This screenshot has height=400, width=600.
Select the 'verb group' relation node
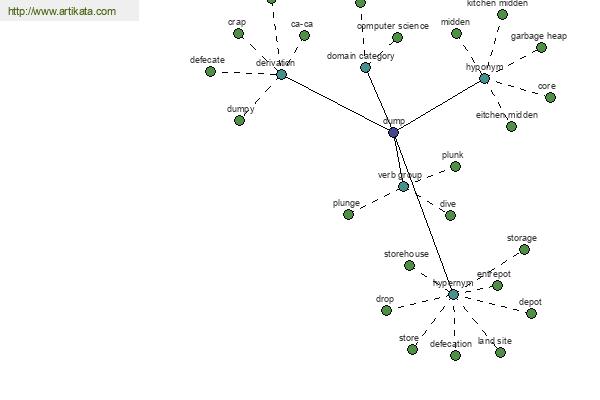point(403,186)
